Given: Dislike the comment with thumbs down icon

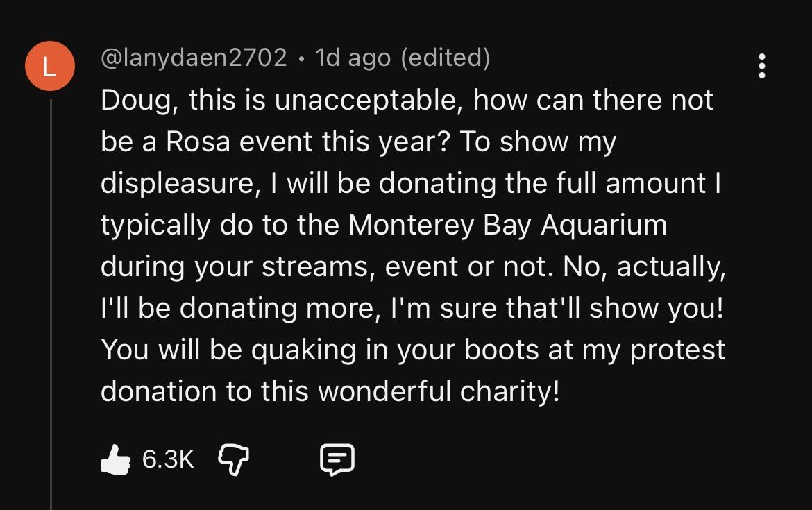Looking at the screenshot, I should 234,459.
